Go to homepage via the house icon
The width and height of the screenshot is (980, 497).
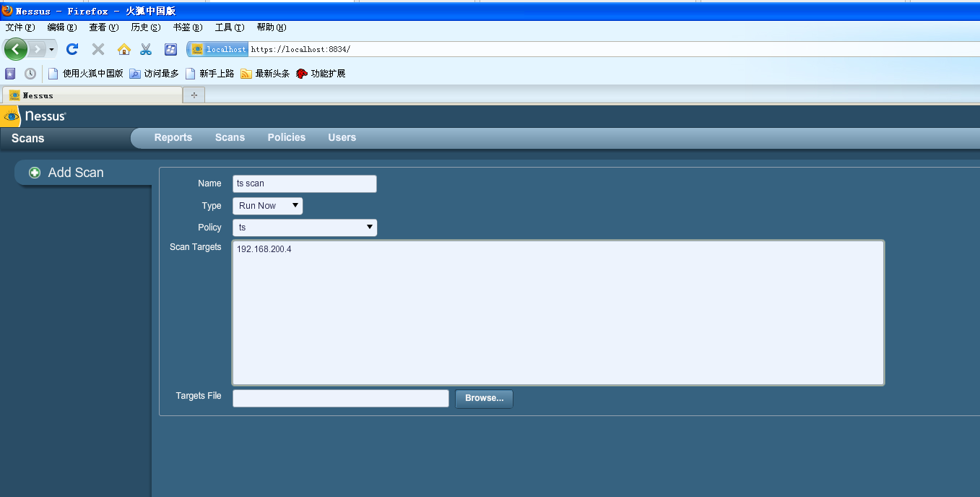point(124,49)
